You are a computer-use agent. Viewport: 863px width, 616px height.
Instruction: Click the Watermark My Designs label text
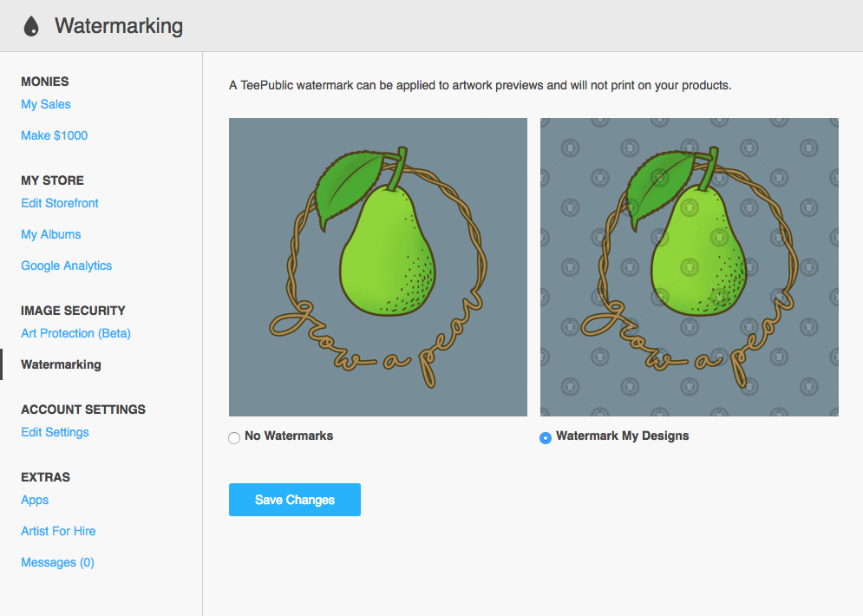pyautogui.click(x=623, y=436)
